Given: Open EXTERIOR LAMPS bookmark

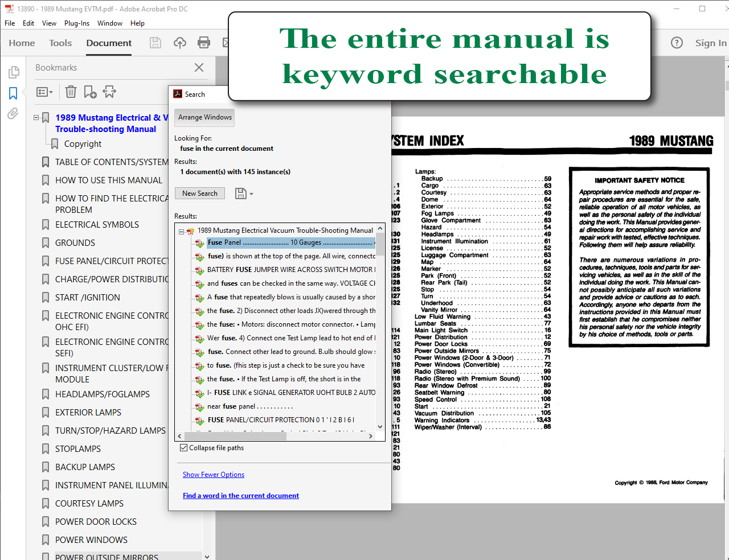Looking at the screenshot, I should (88, 413).
